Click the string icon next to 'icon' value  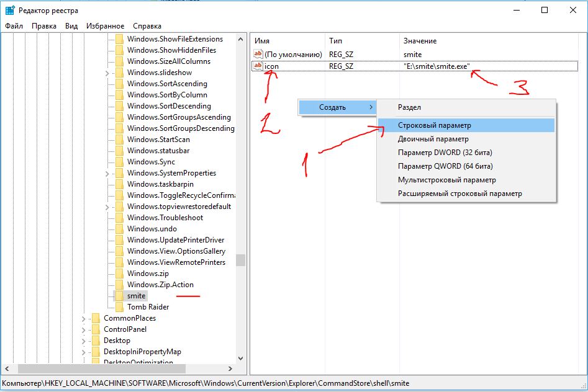click(258, 66)
